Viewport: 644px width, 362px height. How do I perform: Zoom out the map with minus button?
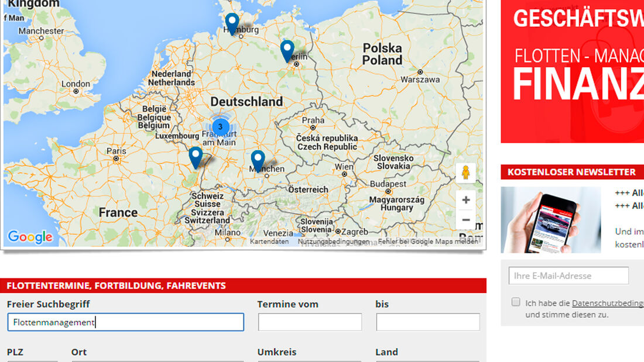[466, 220]
